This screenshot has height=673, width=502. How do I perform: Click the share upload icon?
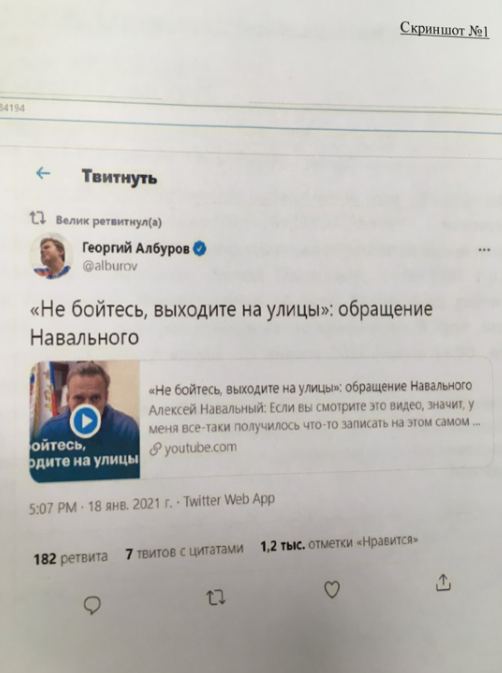(x=443, y=582)
